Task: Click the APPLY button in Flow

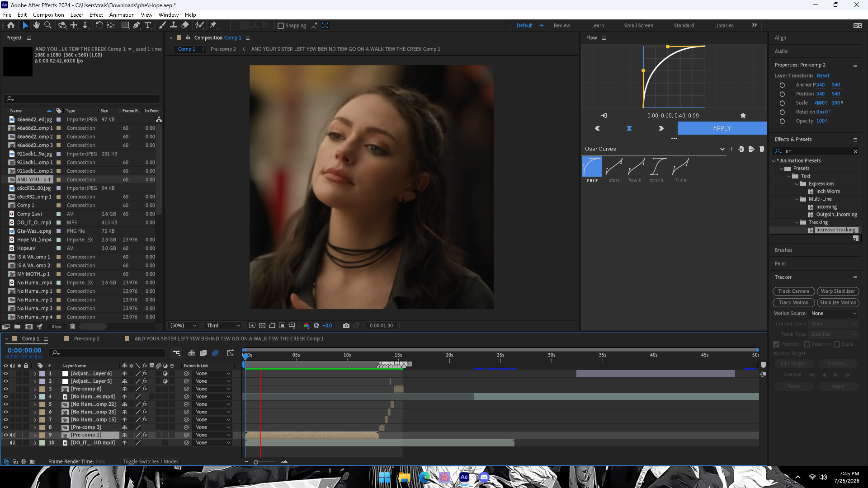Action: pos(722,128)
